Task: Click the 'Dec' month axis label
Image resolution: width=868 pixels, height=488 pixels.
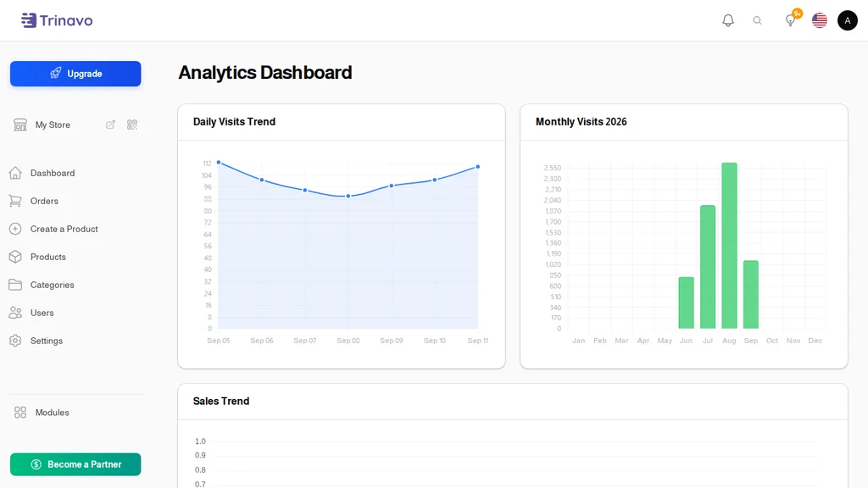Action: click(815, 341)
